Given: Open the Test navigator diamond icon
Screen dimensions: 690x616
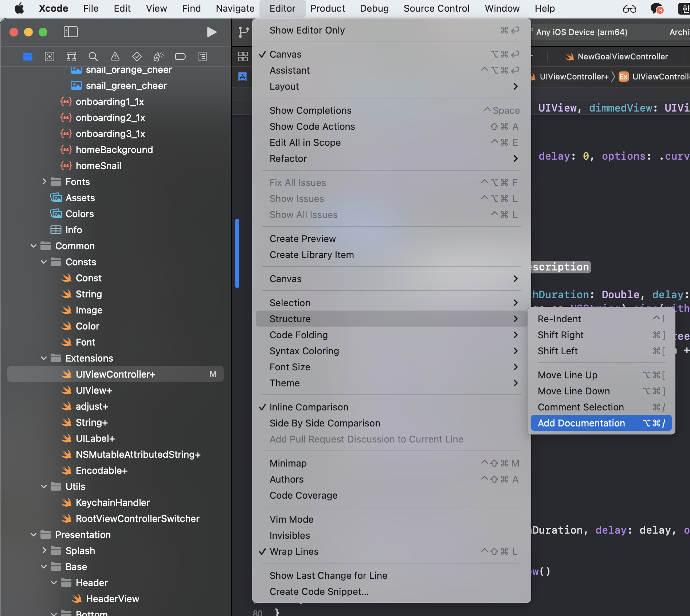Looking at the screenshot, I should pyautogui.click(x=137, y=56).
